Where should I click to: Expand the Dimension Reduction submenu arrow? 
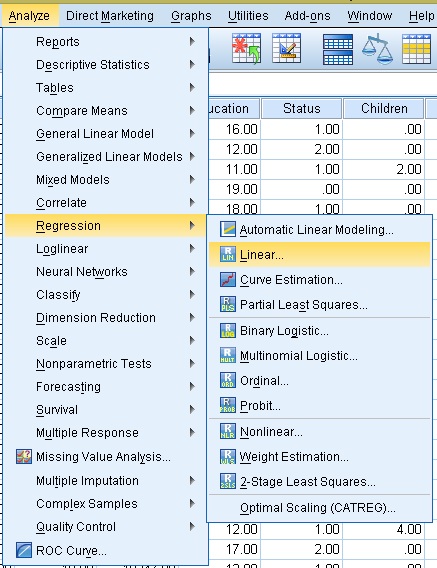(192, 317)
